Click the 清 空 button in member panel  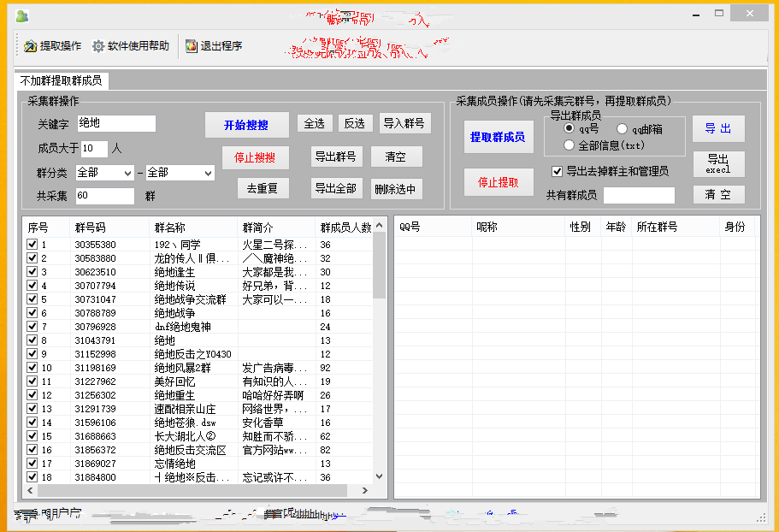[718, 194]
